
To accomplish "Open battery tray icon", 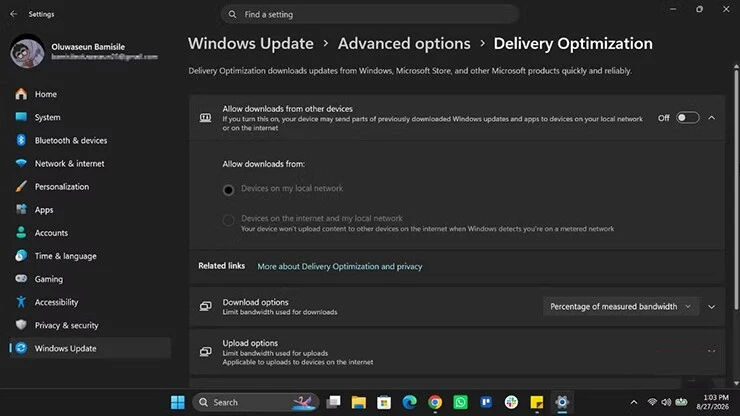I will [681, 402].
